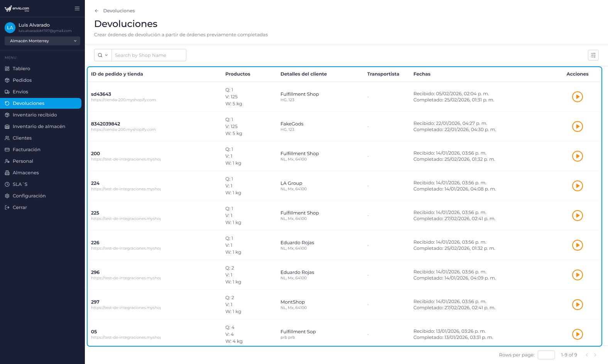Open tienda-200 shop link for order sd43643
Screen dimensions: 608x364
click(123, 100)
